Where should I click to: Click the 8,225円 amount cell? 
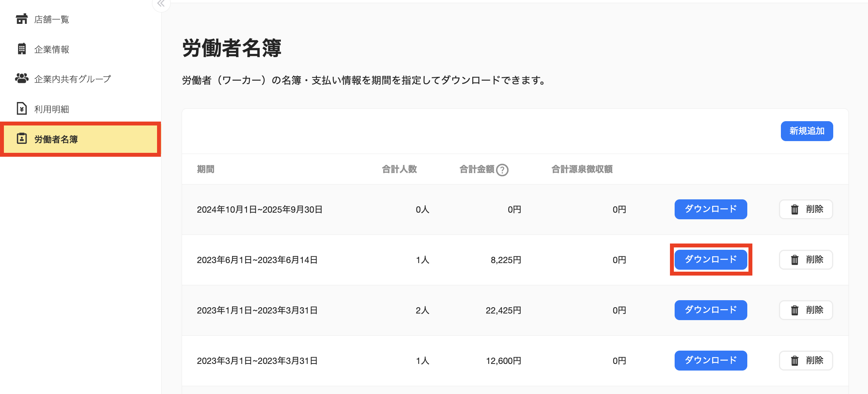[506, 260]
